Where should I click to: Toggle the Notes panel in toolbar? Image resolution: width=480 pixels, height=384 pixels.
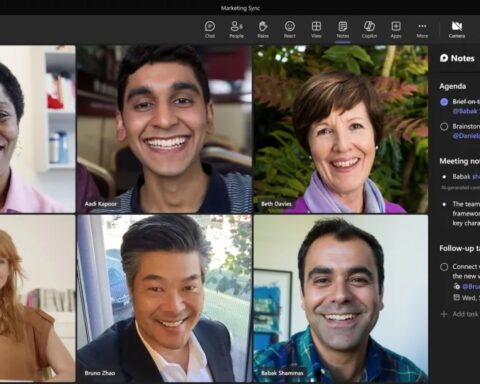tap(343, 29)
